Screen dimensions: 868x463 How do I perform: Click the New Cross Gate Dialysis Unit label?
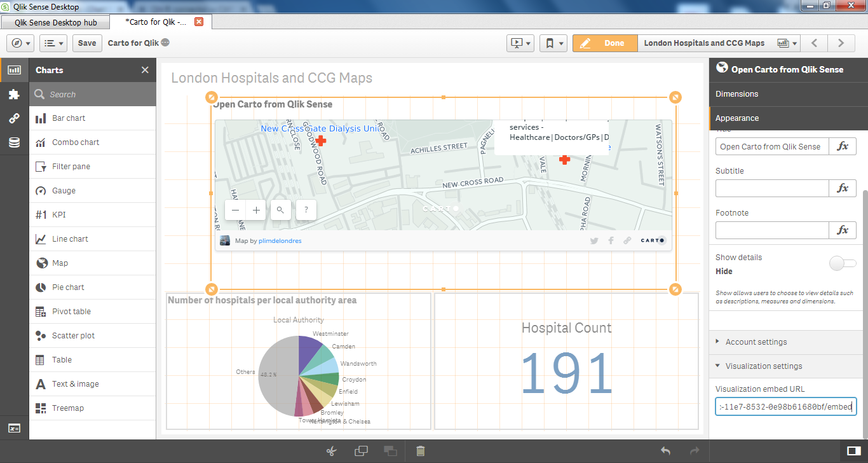coord(321,128)
